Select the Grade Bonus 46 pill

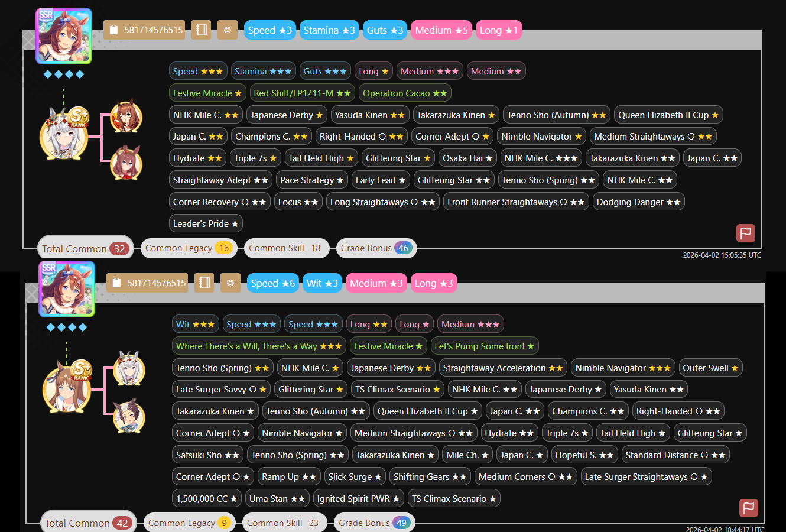(376, 248)
